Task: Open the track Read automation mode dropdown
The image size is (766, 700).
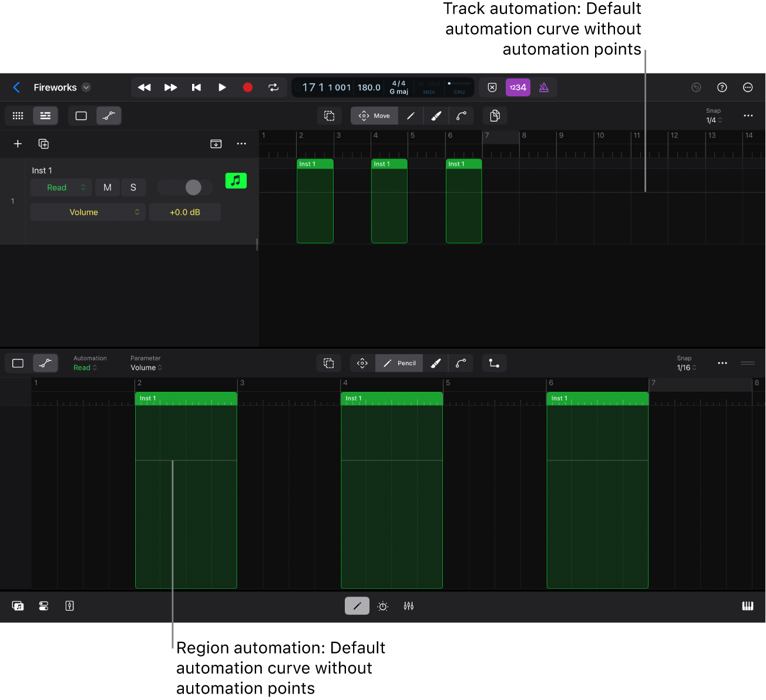Action: pos(61,187)
